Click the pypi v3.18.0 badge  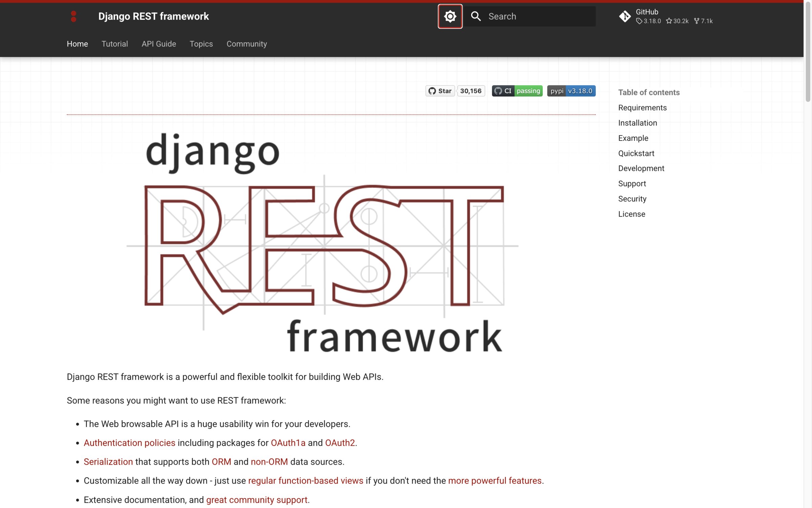pyautogui.click(x=571, y=91)
